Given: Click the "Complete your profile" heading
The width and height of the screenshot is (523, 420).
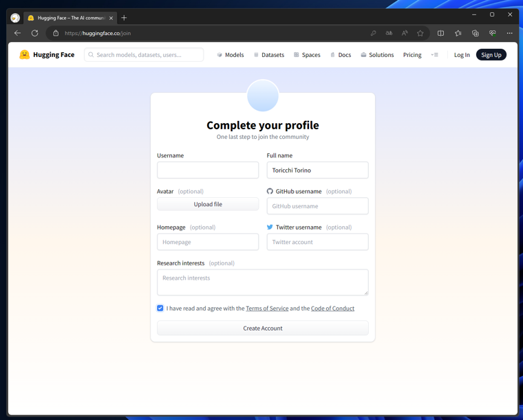Looking at the screenshot, I should tap(263, 125).
